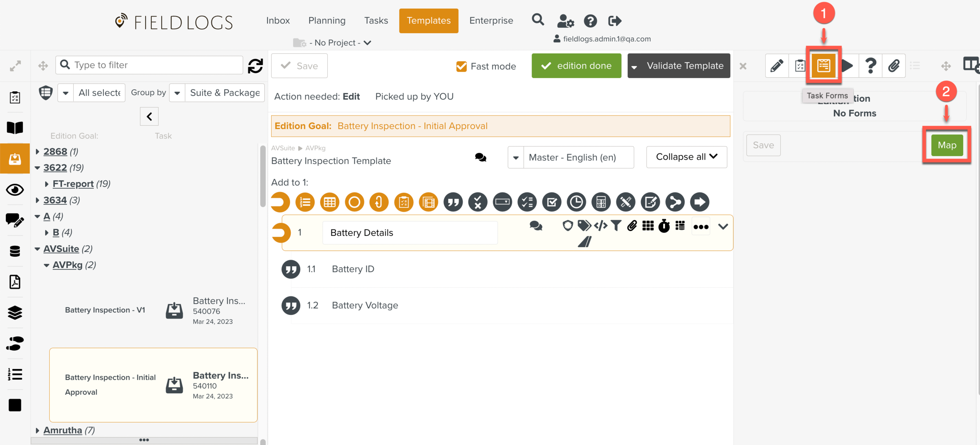Click the Type to filter input
980x445 pixels.
(x=149, y=65)
